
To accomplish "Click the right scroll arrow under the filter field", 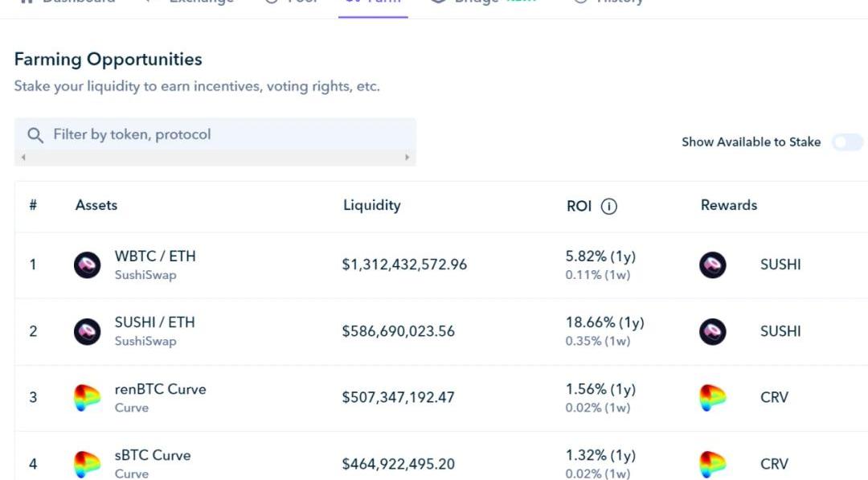I will pyautogui.click(x=407, y=158).
